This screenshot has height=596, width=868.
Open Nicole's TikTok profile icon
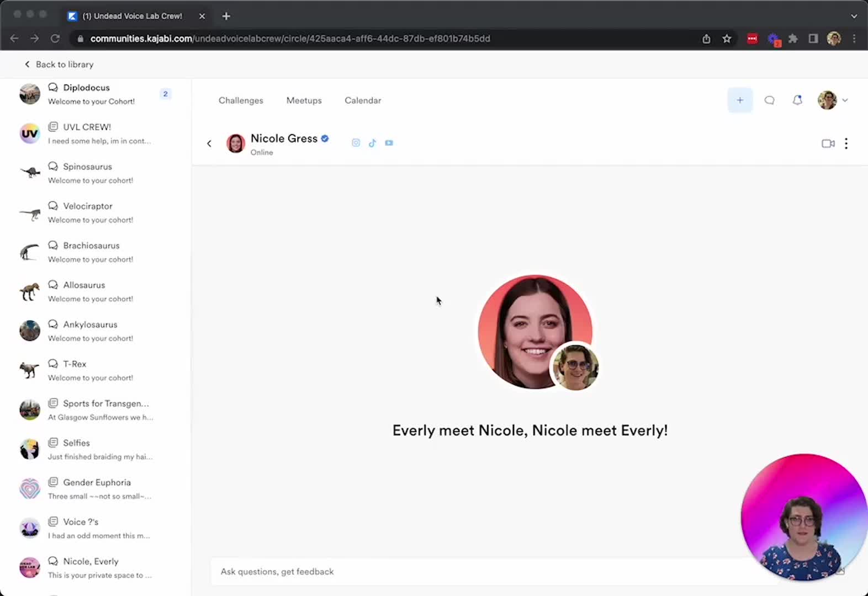[372, 143]
